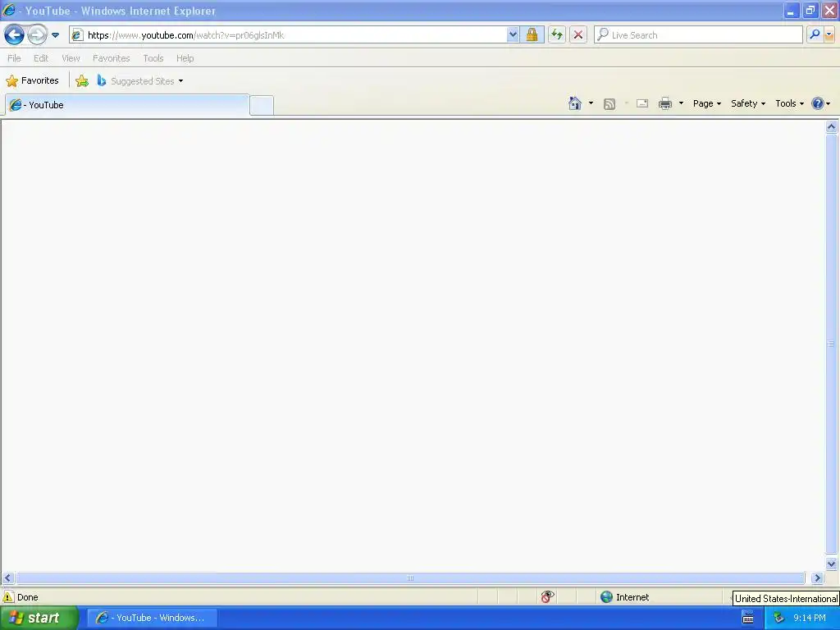Go back with the Back arrow button
840x630 pixels.
pos(15,35)
